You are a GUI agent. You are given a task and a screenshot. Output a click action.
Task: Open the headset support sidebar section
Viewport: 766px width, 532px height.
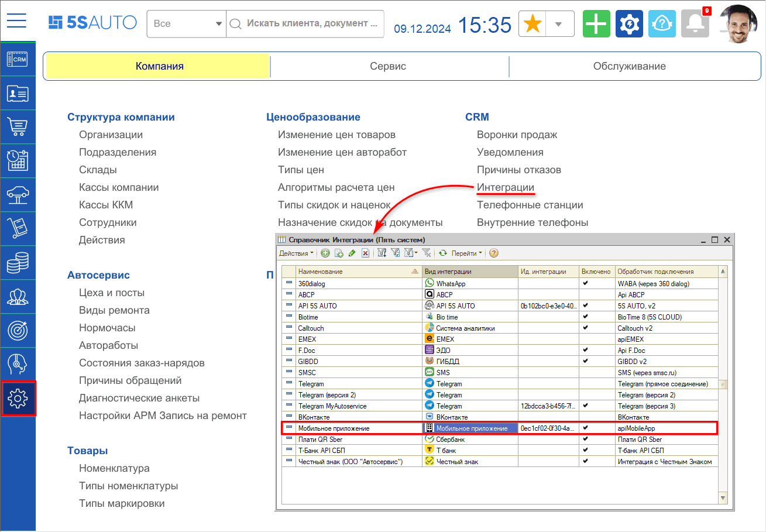(18, 365)
